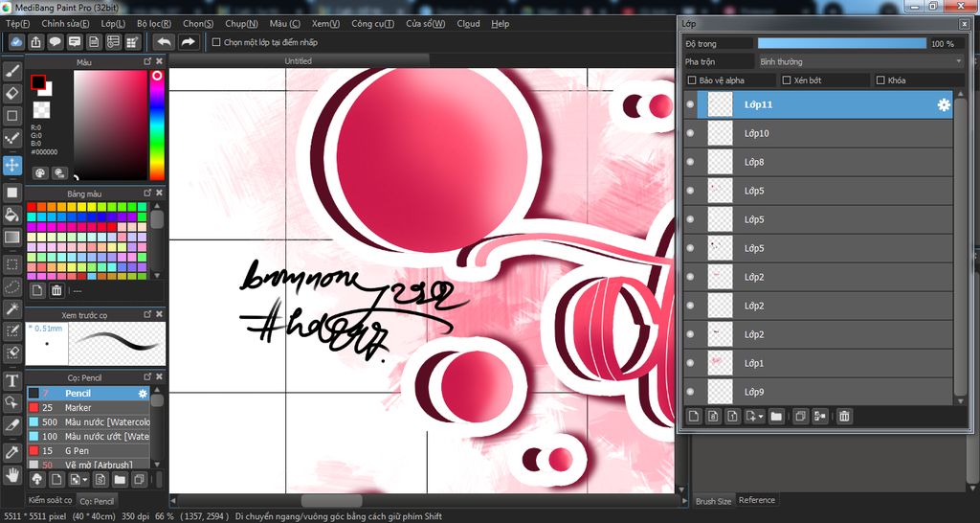The image size is (980, 523).
Task: Select the Eyedropper tool
Action: pyautogui.click(x=11, y=452)
